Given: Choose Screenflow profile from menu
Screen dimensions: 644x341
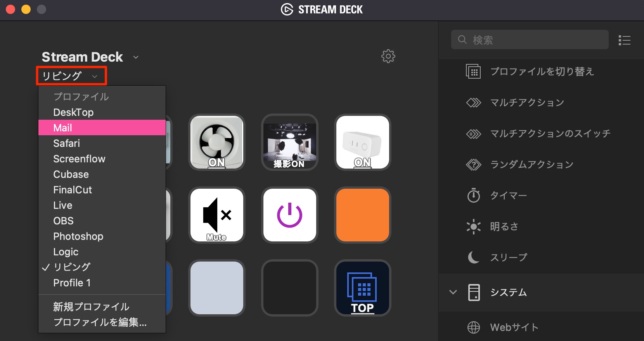Looking at the screenshot, I should point(102,159).
